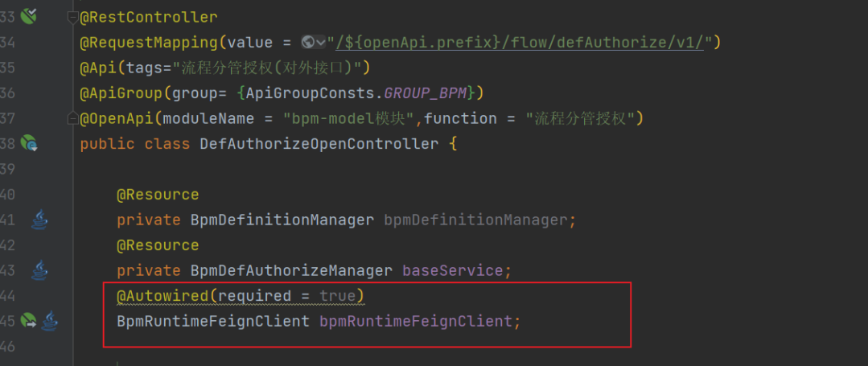Click the globe icon in @RequestMapping

(x=307, y=42)
